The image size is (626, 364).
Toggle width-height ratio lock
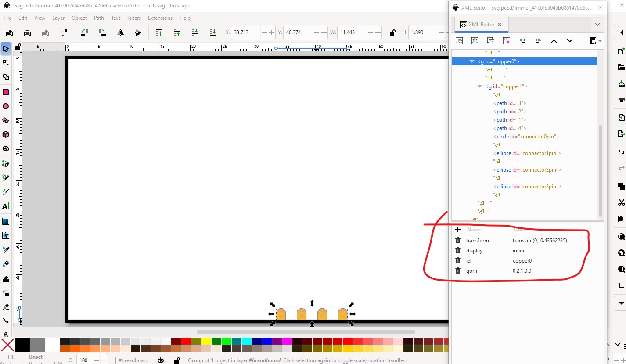(392, 32)
